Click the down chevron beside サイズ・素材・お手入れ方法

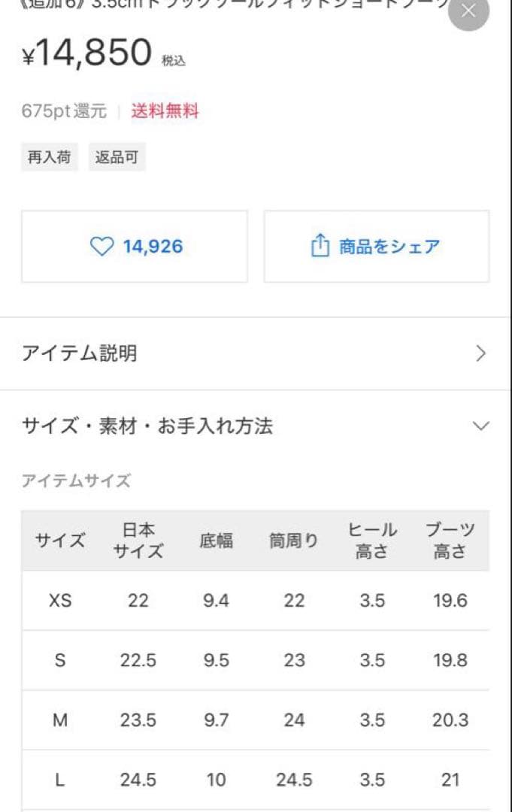tap(482, 426)
